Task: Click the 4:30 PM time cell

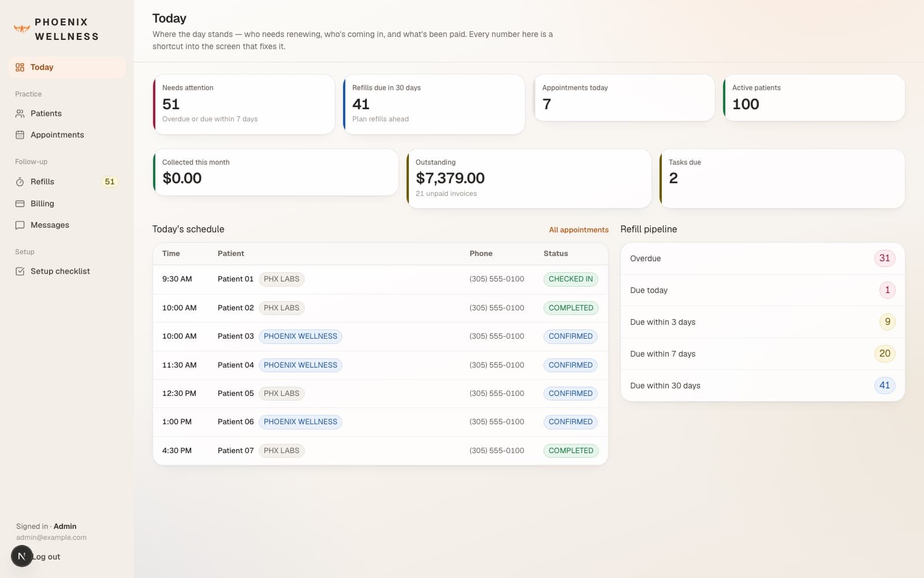Action: coord(177,450)
